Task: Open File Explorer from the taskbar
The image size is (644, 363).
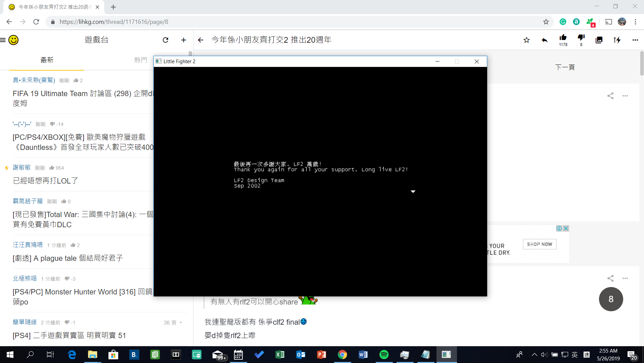Action: pos(92,355)
